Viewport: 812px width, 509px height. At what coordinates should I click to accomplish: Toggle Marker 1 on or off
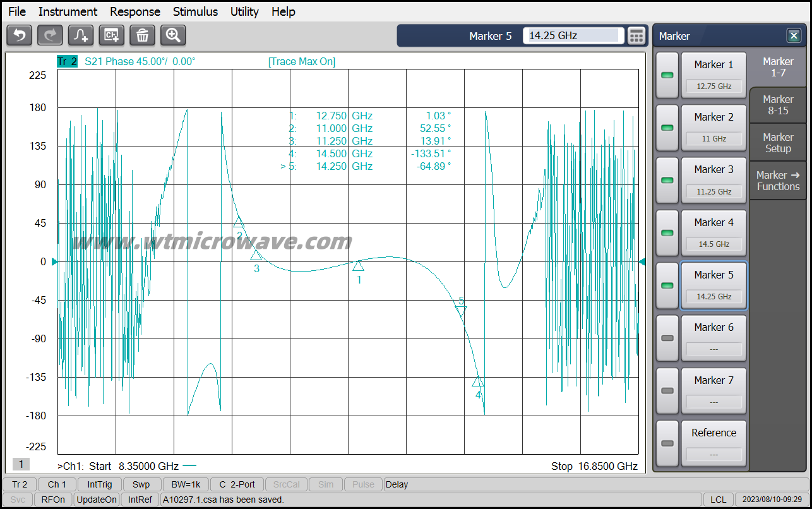coord(667,75)
